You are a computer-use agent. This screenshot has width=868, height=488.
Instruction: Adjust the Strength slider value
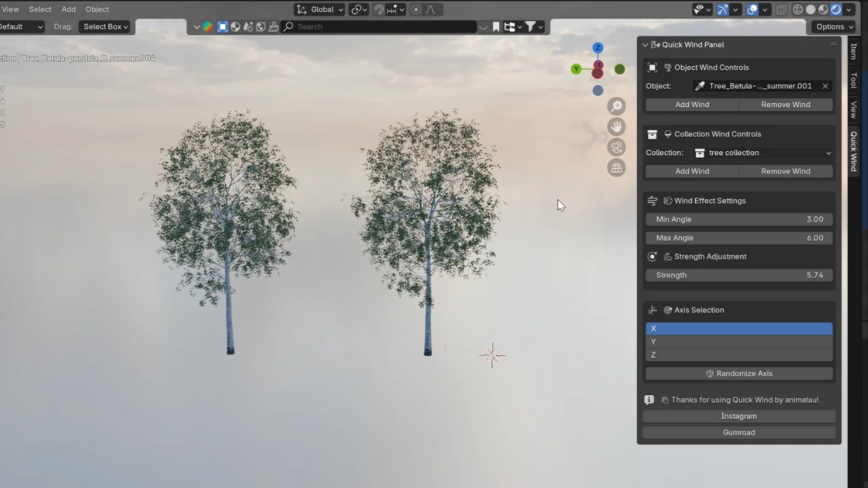[x=738, y=274]
